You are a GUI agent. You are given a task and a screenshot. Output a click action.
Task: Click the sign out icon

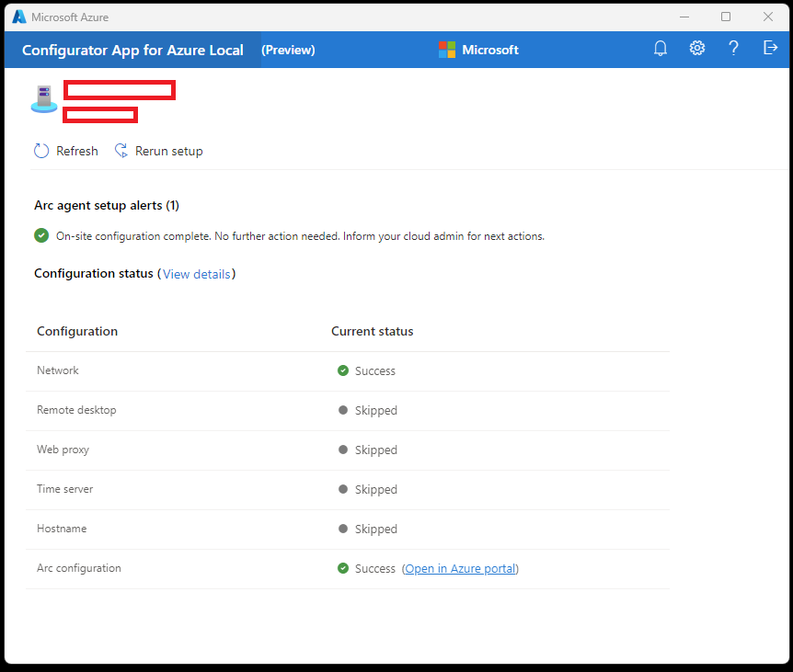click(x=770, y=49)
